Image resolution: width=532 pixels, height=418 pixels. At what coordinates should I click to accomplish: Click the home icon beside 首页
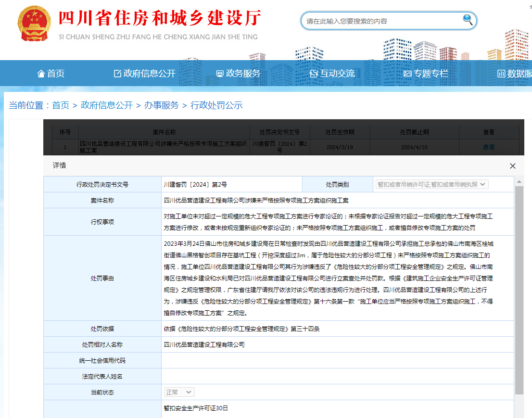[41, 74]
